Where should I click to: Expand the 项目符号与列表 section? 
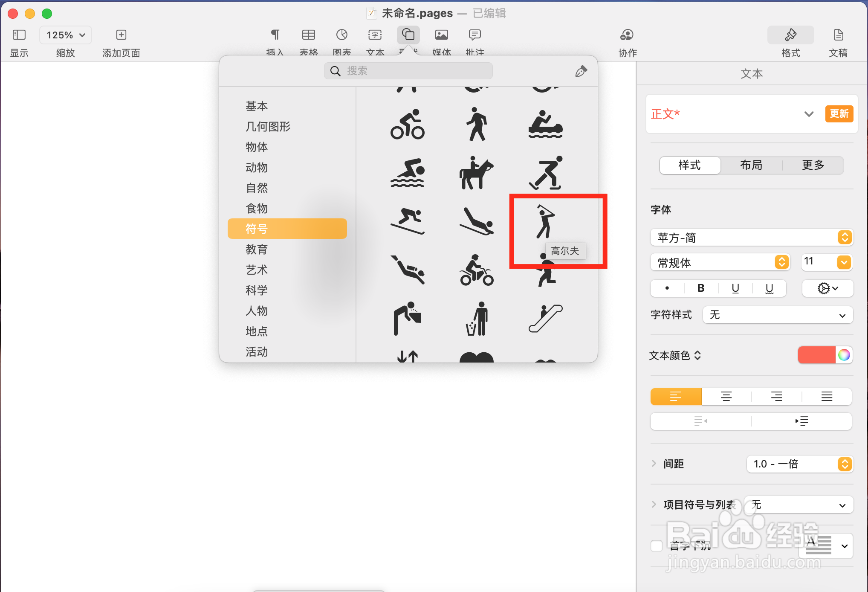click(x=654, y=505)
